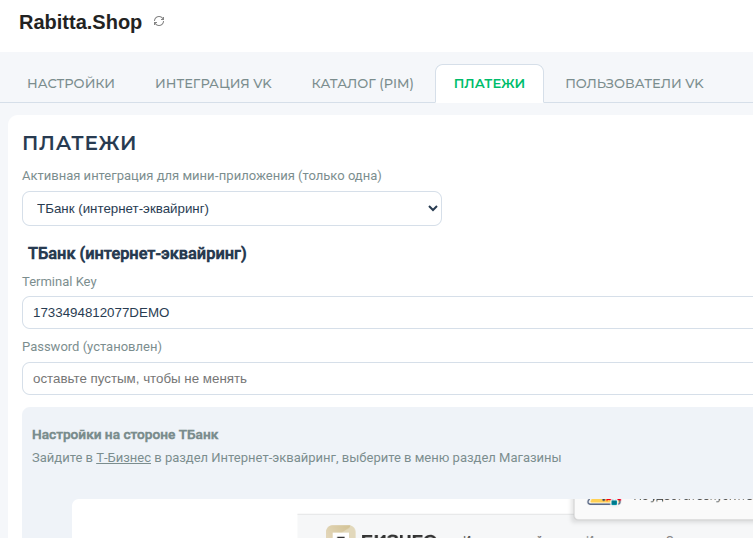Select the ПЛАТЕЖИ tab

click(489, 84)
